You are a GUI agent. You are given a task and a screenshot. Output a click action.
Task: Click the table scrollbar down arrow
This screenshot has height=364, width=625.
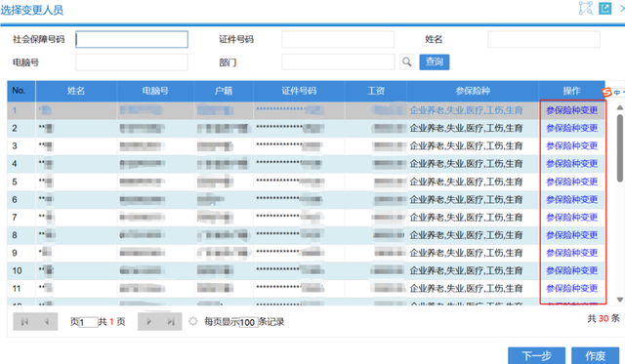click(x=620, y=300)
